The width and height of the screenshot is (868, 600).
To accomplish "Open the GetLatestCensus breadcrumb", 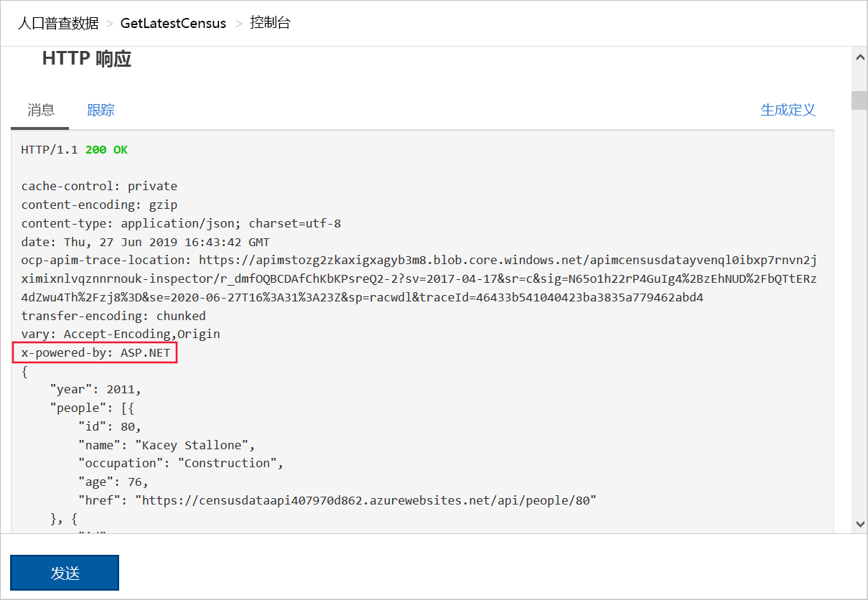I will 173,23.
